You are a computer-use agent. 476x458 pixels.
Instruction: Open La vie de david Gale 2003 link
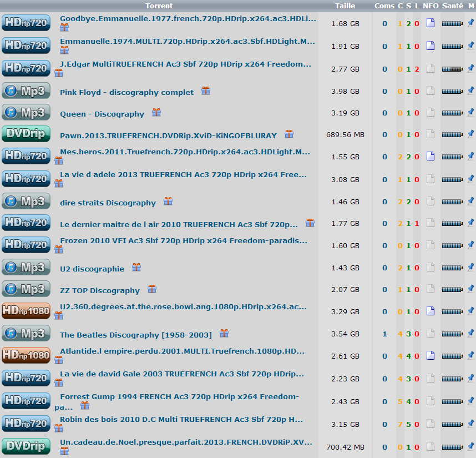pos(182,374)
